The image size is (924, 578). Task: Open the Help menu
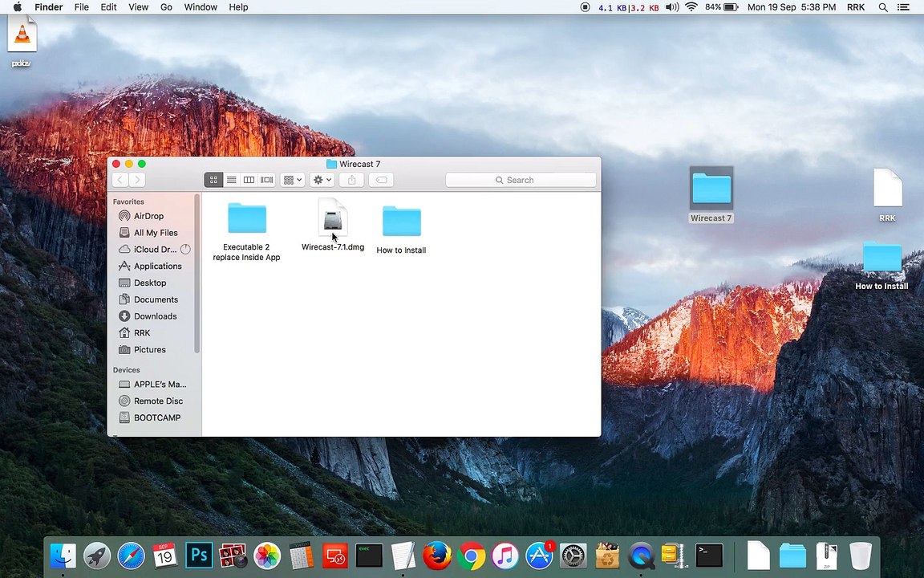pyautogui.click(x=238, y=7)
